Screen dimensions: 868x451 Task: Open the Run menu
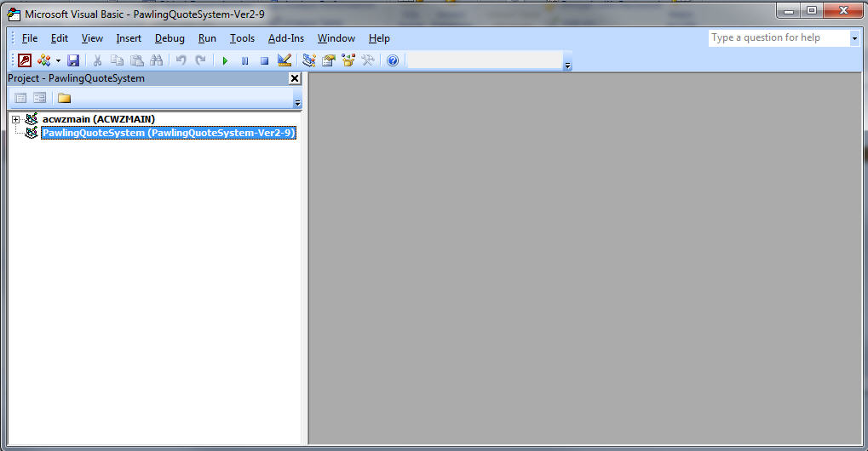point(207,38)
